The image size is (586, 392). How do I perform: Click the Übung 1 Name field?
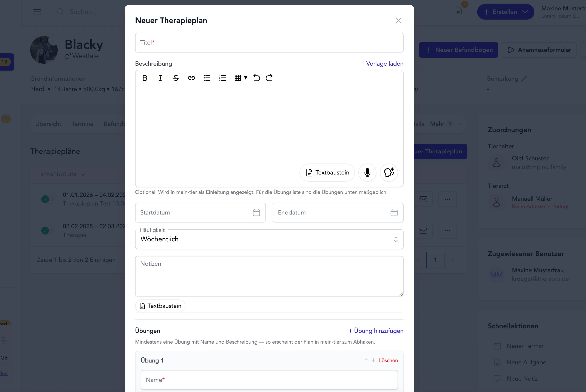click(x=269, y=380)
